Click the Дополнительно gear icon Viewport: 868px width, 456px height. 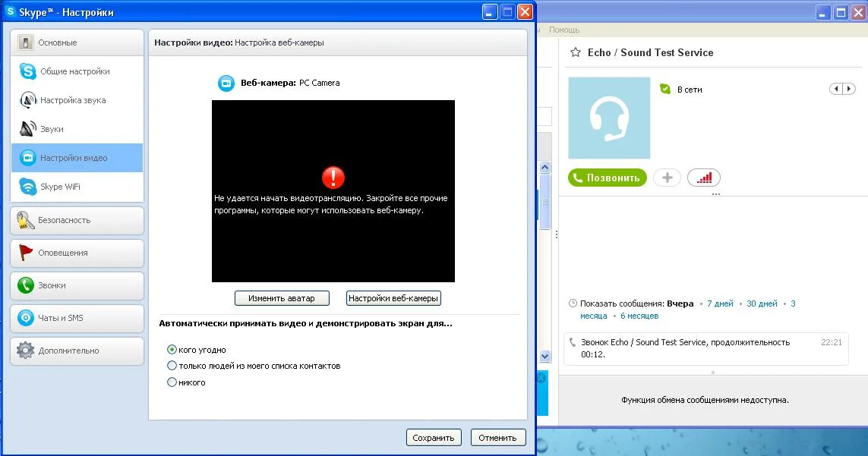point(26,351)
